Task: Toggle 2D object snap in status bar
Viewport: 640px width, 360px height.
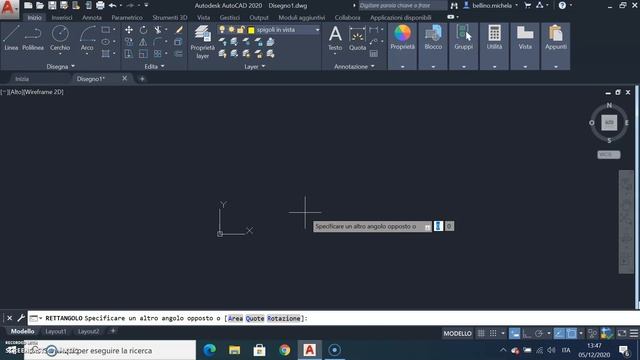Action: [571, 333]
